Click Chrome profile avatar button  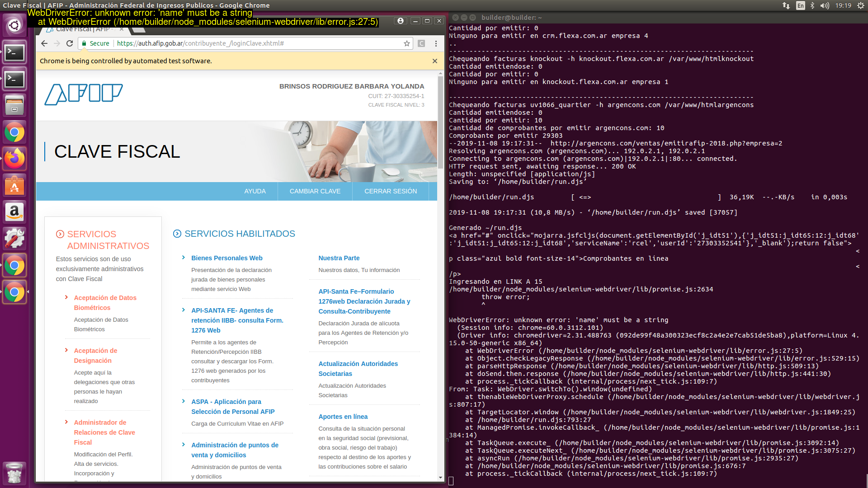point(400,21)
